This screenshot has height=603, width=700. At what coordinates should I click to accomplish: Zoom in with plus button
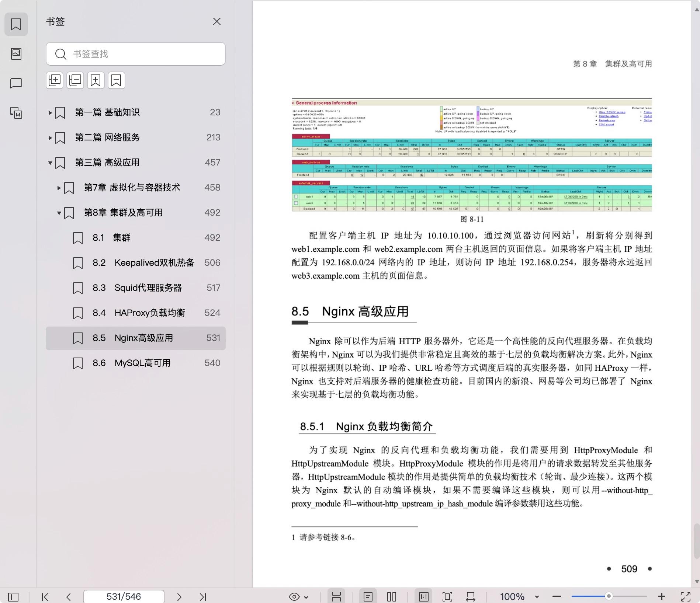(x=662, y=596)
